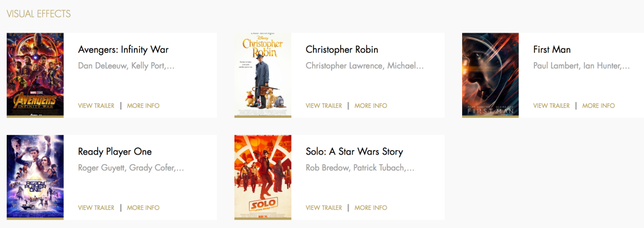Show more info for Ready Player One
The height and width of the screenshot is (228, 644).
(x=143, y=208)
